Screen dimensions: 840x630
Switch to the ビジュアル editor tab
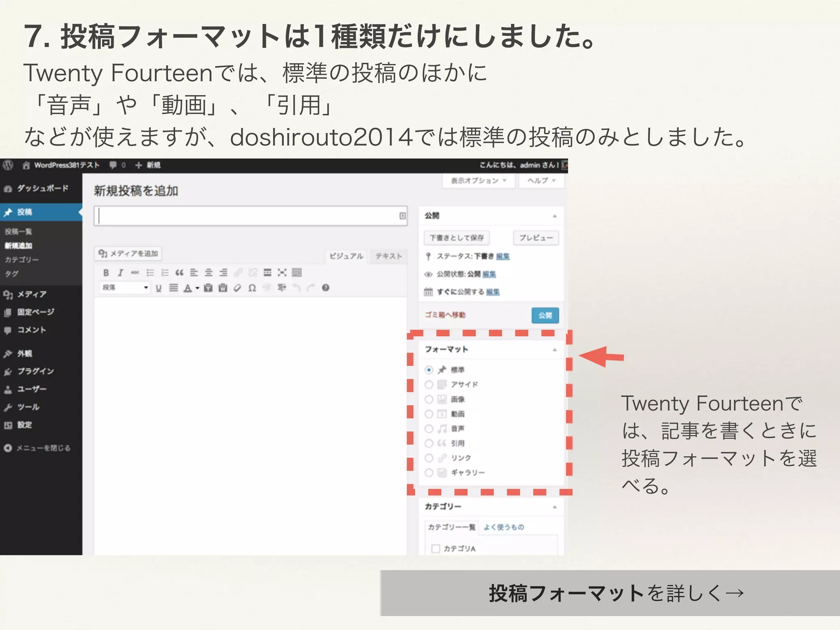pyautogui.click(x=347, y=256)
